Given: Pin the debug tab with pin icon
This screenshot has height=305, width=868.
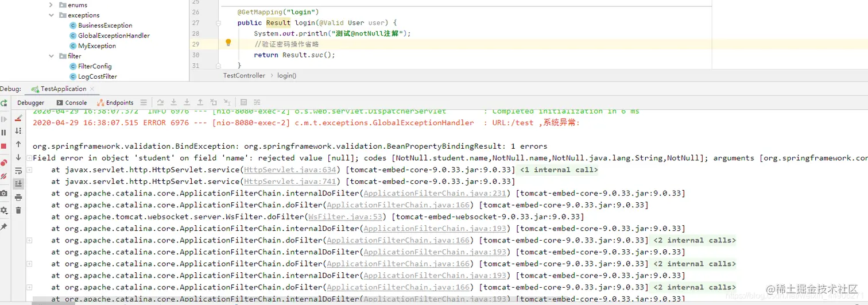Looking at the screenshot, I should point(4,227).
